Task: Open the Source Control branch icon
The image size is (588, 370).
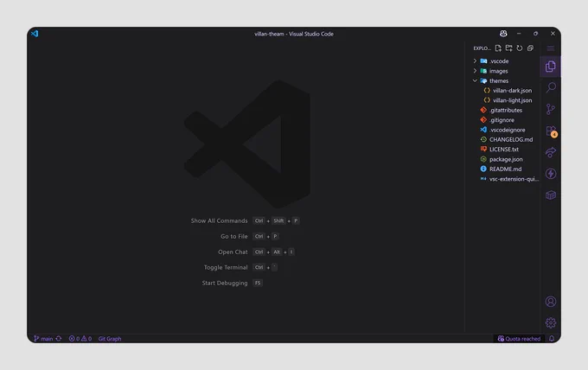Action: [x=551, y=109]
